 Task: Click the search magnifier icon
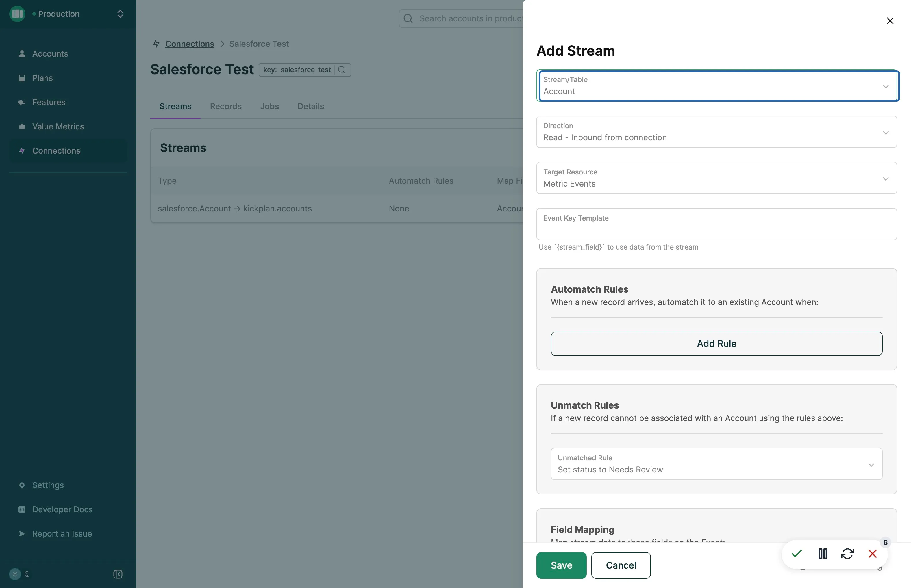[408, 18]
